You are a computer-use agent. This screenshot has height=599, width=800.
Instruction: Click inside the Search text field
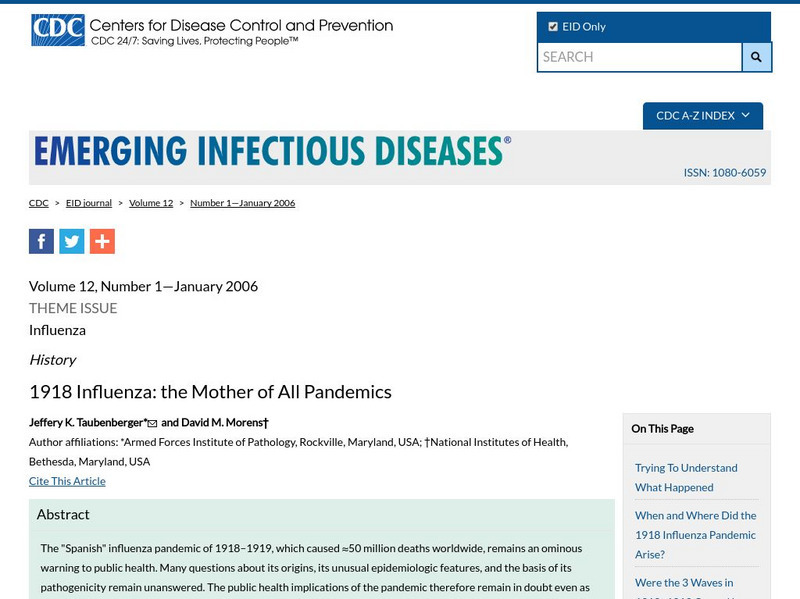click(639, 57)
